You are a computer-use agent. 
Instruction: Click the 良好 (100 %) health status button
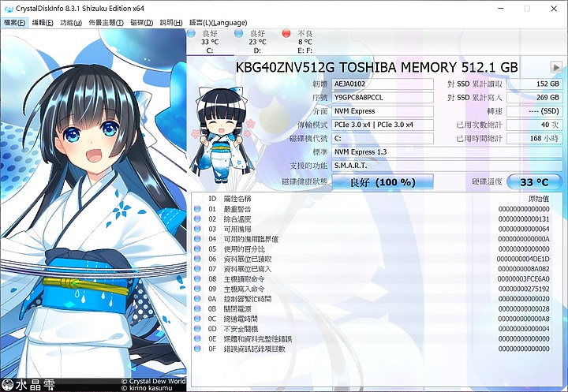(x=383, y=182)
